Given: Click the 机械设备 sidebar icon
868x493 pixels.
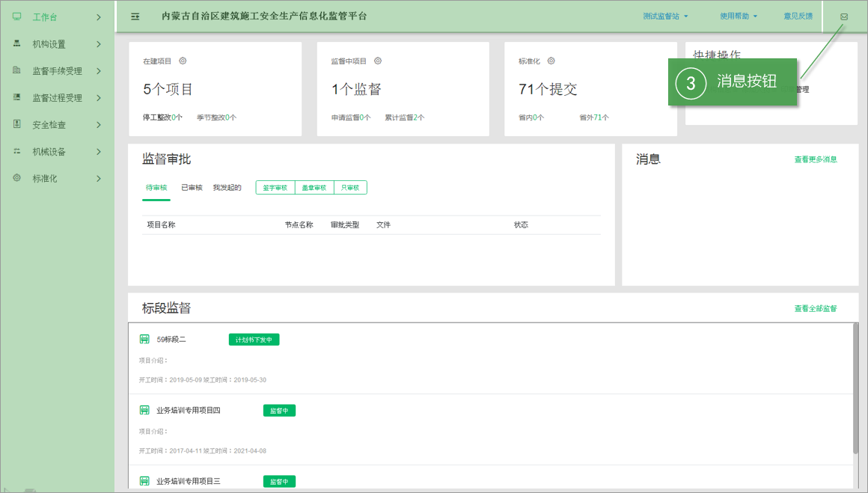Looking at the screenshot, I should [17, 151].
